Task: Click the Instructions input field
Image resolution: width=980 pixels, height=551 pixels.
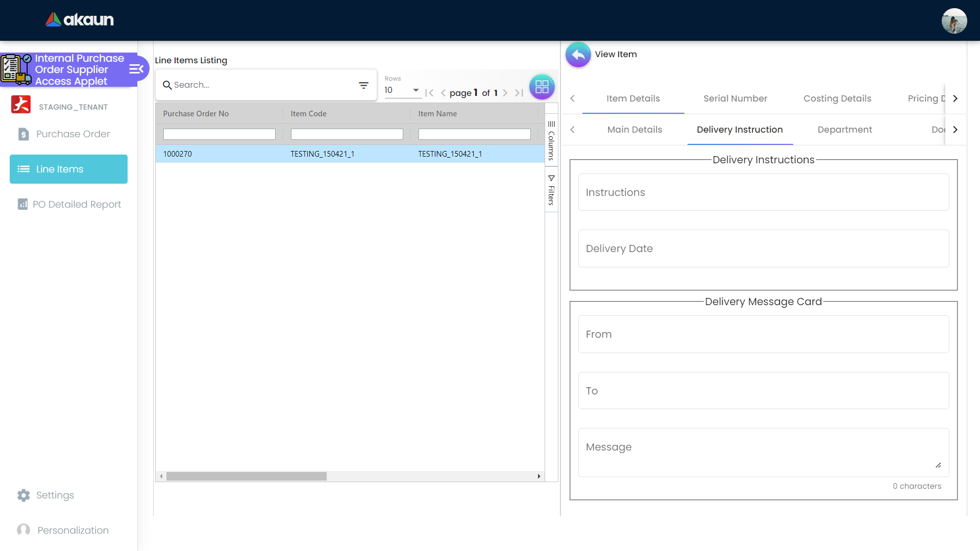Action: click(763, 192)
